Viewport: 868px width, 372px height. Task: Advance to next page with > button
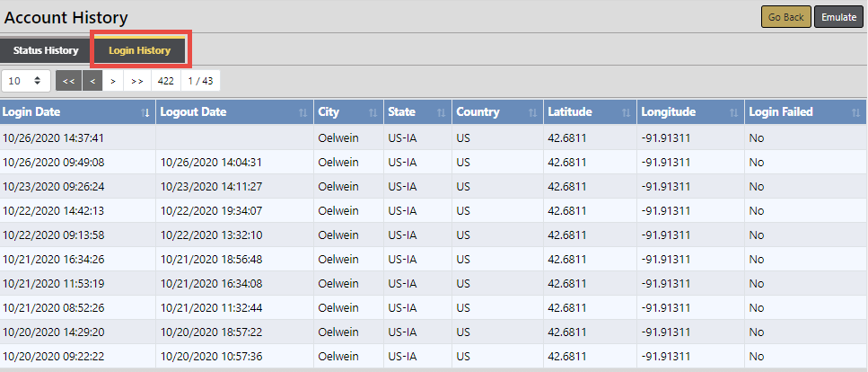tap(113, 81)
